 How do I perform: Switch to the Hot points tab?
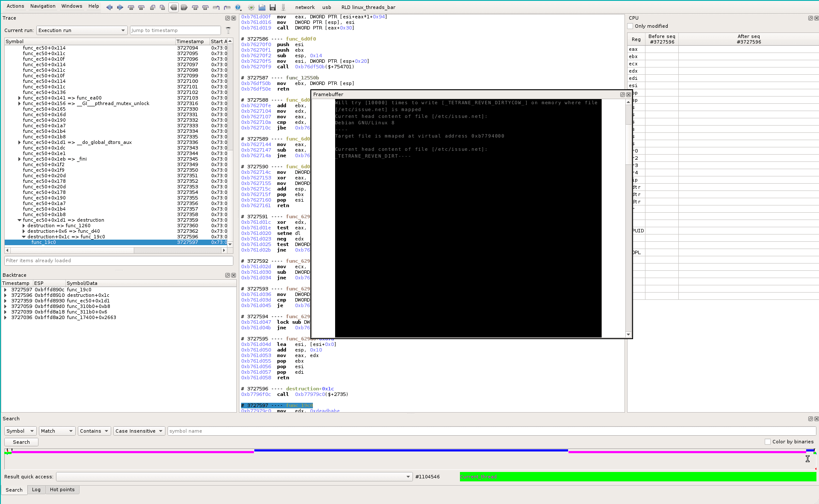(x=62, y=490)
